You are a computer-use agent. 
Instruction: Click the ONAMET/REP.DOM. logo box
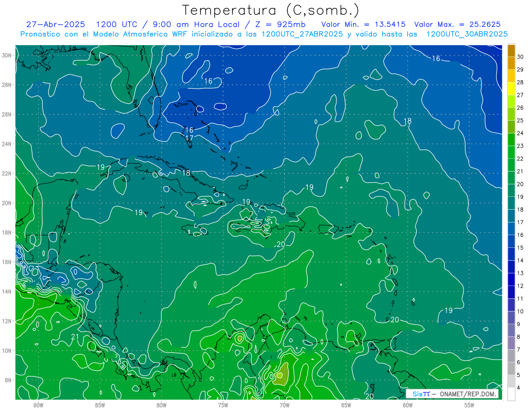[452, 394]
